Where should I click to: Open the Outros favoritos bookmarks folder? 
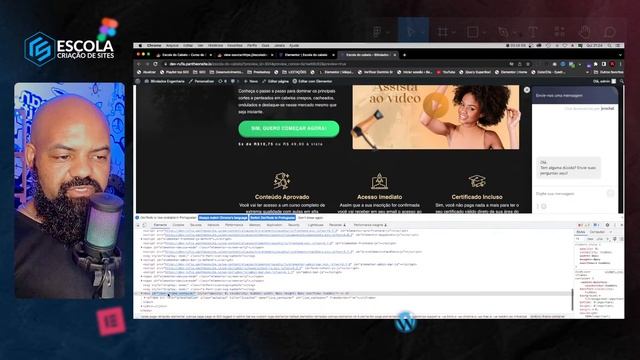(x=609, y=72)
